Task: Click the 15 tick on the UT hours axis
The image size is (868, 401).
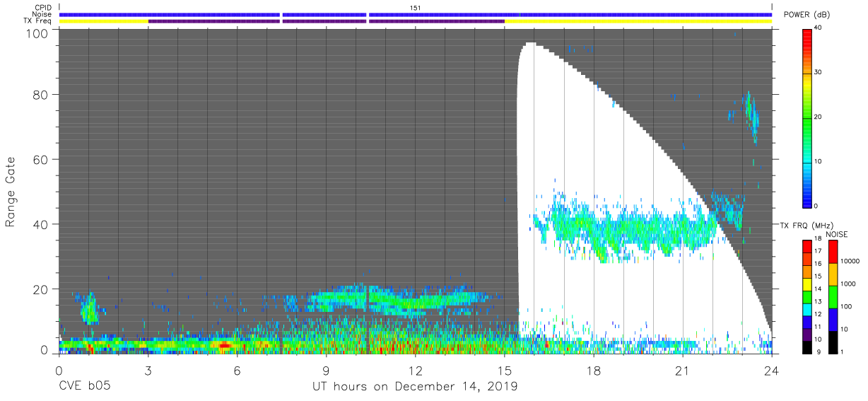Action: [504, 371]
